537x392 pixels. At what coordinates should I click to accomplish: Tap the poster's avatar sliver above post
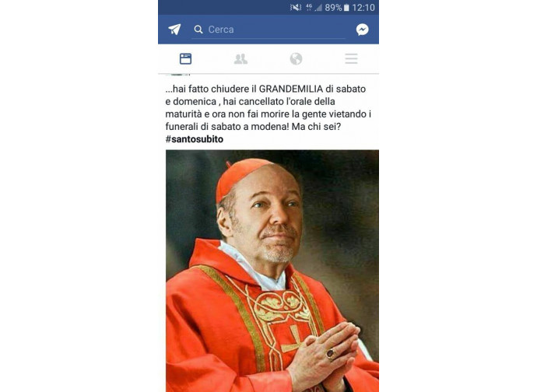point(177,75)
